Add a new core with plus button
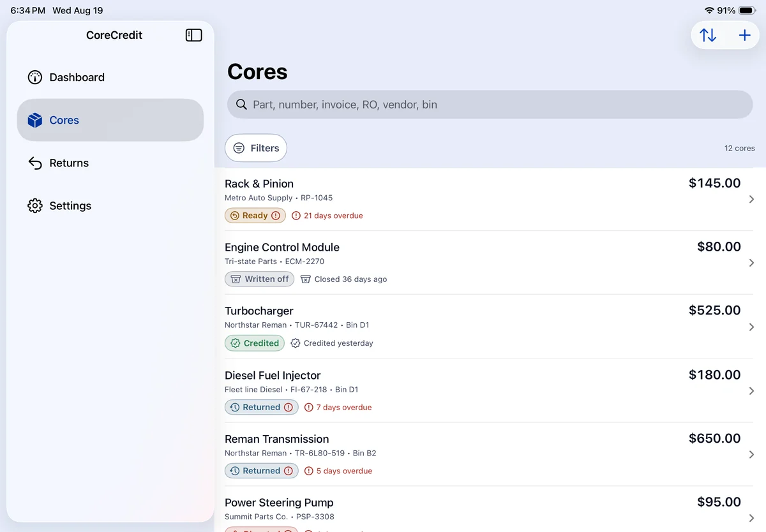The height and width of the screenshot is (532, 766). (744, 35)
